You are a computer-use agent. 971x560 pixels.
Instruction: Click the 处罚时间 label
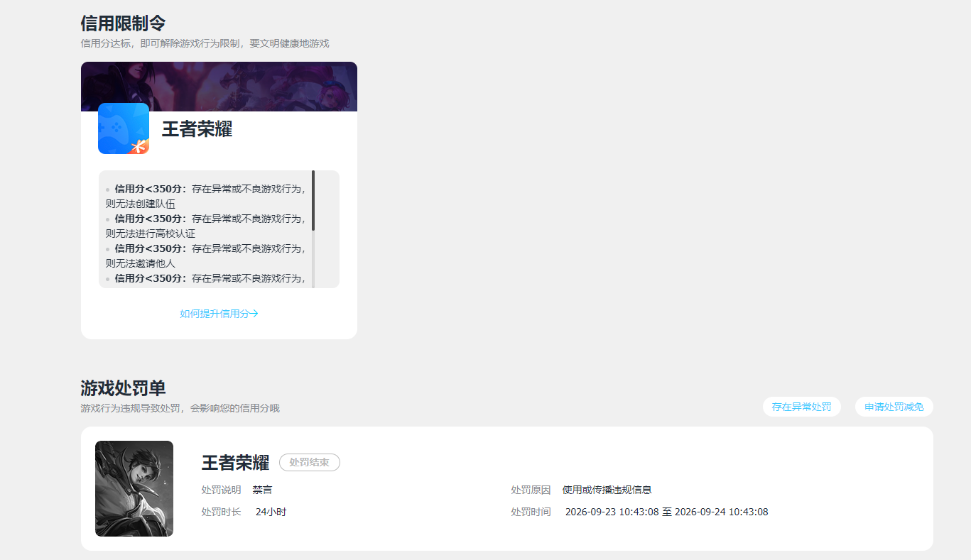(531, 512)
